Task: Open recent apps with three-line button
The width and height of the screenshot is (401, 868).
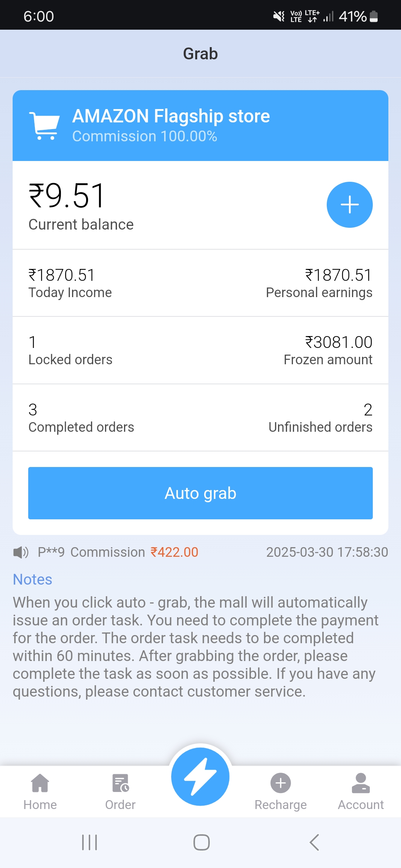Action: point(89,842)
